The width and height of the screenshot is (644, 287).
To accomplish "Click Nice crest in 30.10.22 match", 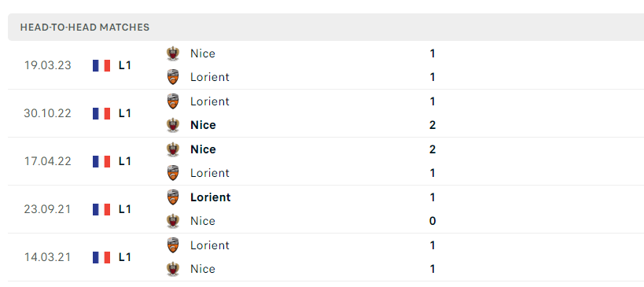I will tap(173, 125).
